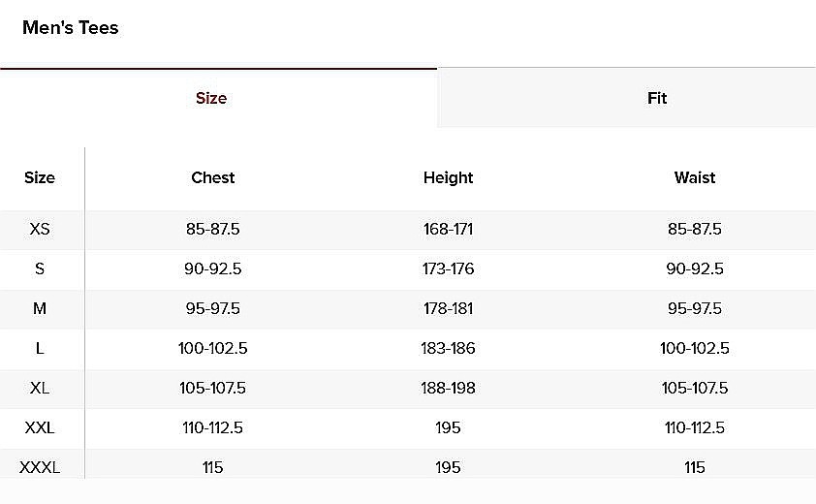This screenshot has width=816, height=504.
Task: Click the waist value for size XL
Action: click(x=695, y=388)
